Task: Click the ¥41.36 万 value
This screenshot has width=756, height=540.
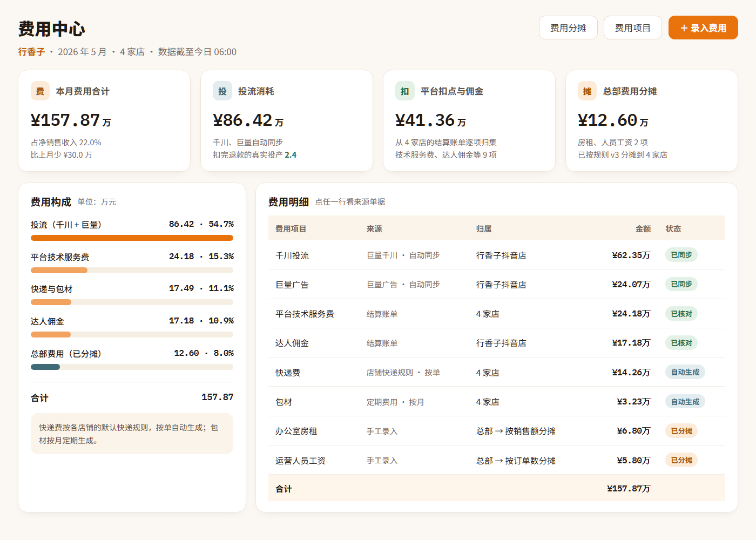Action: (431, 120)
